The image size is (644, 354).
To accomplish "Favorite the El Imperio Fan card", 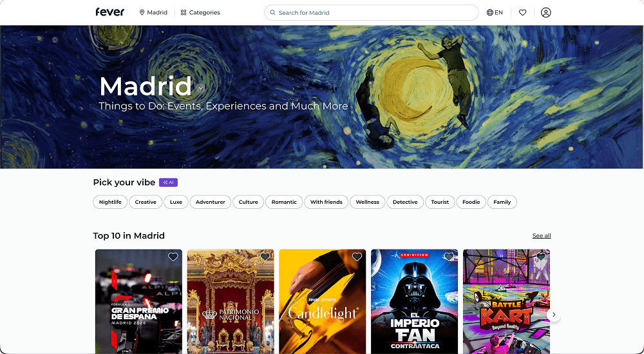I will [x=449, y=257].
